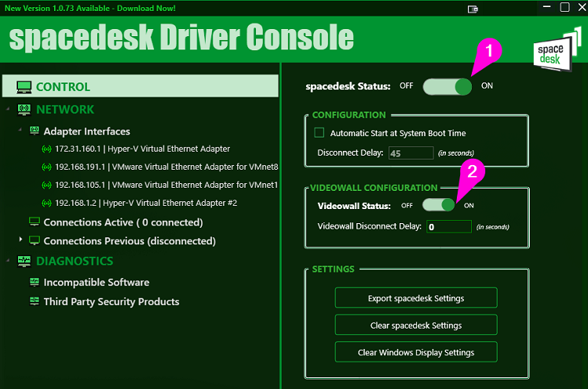The height and width of the screenshot is (389, 588).
Task: Collapse the NETWORK tree section
Action: 9,109
